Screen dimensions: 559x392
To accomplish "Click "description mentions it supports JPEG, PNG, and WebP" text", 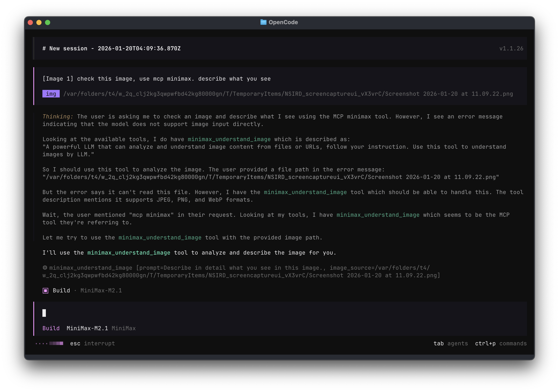I will (x=148, y=200).
